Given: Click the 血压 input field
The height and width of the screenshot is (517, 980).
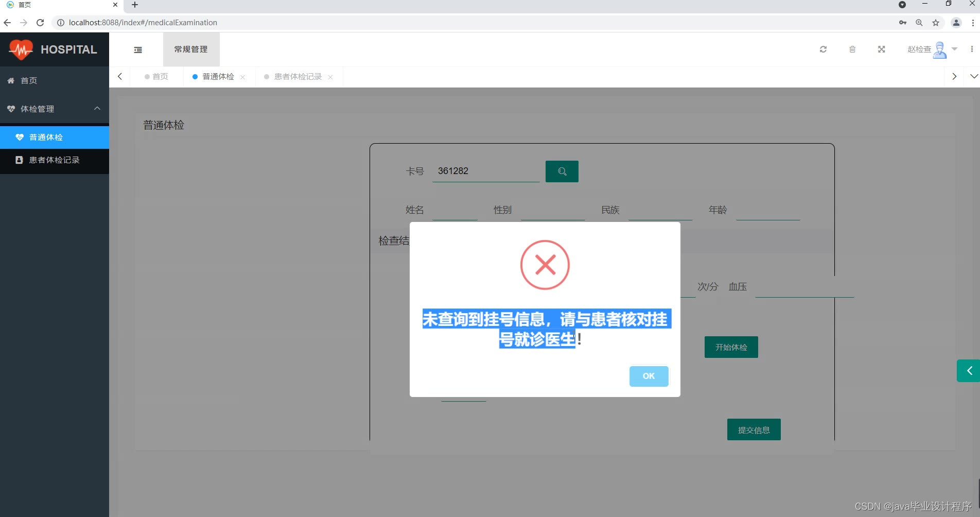Looking at the screenshot, I should 804,287.
